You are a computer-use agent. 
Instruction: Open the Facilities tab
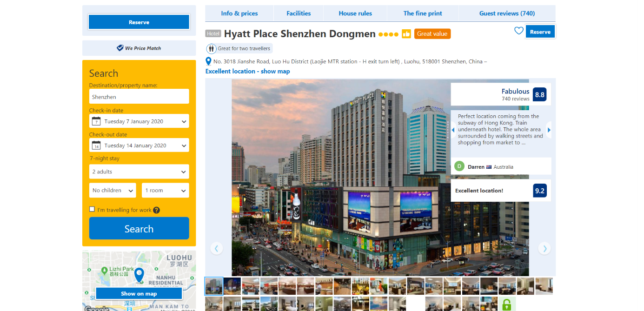(x=299, y=13)
